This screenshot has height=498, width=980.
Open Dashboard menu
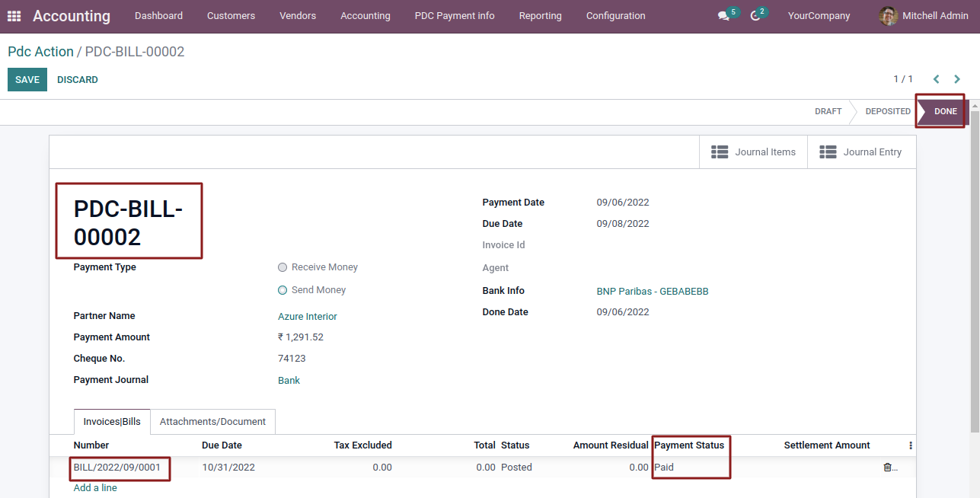158,16
